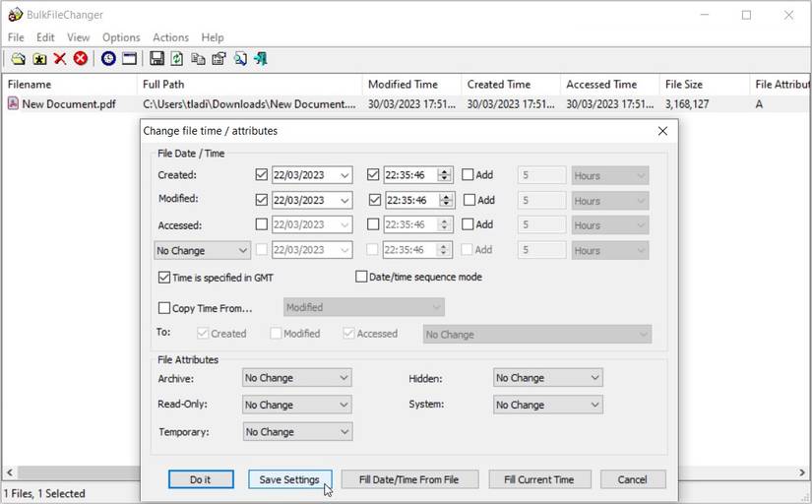Click the PDF icon beside New Document.pdf
Viewport: 812px width, 504px height.
(x=13, y=103)
